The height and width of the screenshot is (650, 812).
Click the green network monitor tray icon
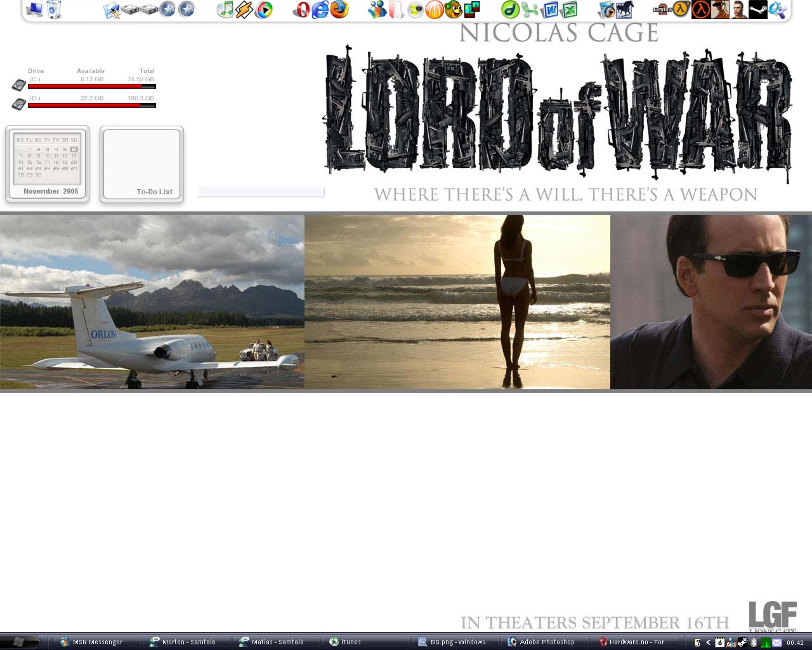[766, 642]
